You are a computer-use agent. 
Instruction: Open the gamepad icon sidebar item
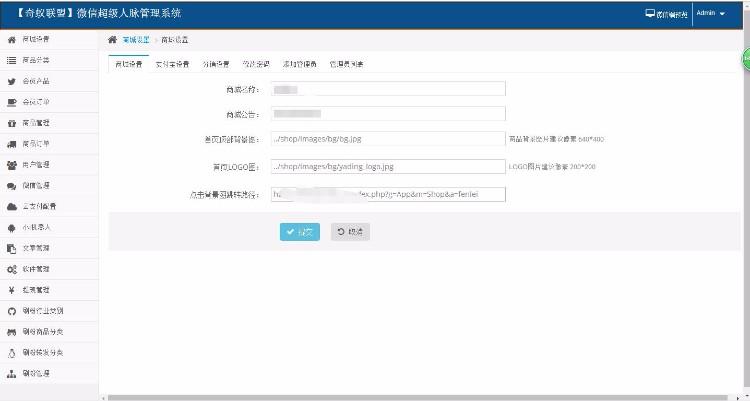point(11,331)
